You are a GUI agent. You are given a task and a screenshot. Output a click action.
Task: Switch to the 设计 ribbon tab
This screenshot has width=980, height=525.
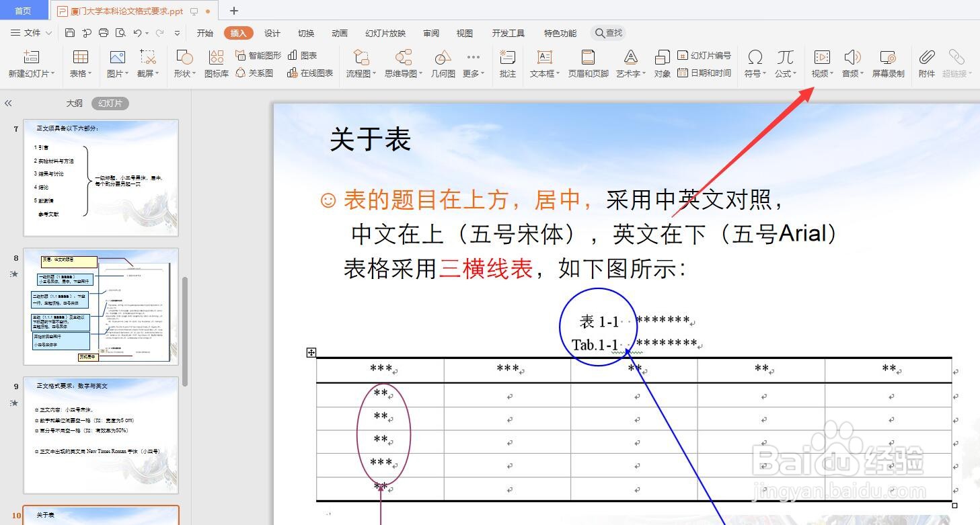point(272,33)
